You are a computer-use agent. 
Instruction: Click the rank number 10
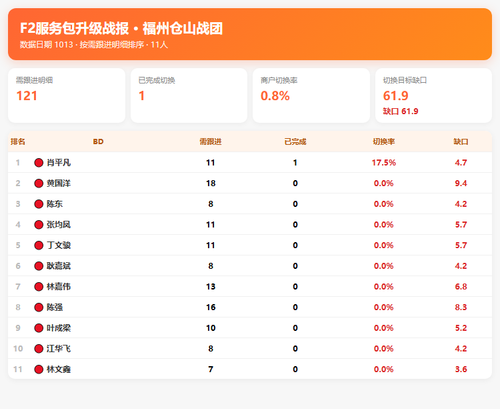click(x=18, y=349)
